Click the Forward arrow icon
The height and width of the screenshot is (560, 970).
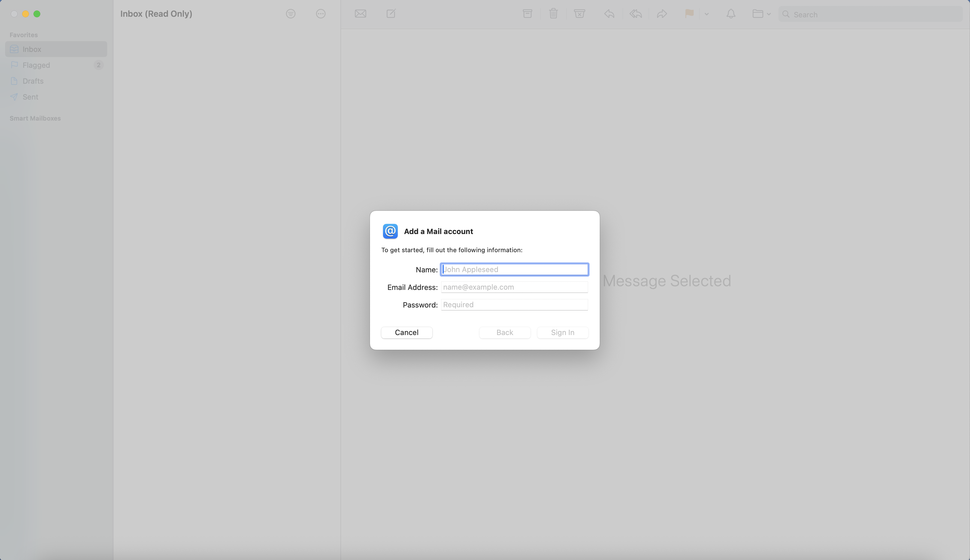tap(662, 14)
